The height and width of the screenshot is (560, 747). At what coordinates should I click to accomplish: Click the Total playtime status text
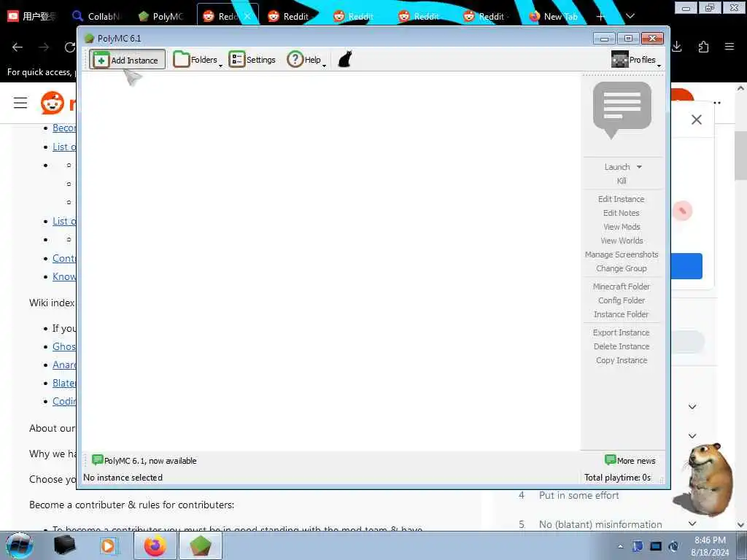click(617, 477)
